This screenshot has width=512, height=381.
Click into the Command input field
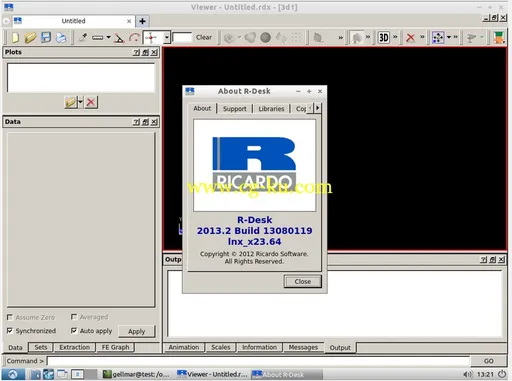(x=258, y=361)
